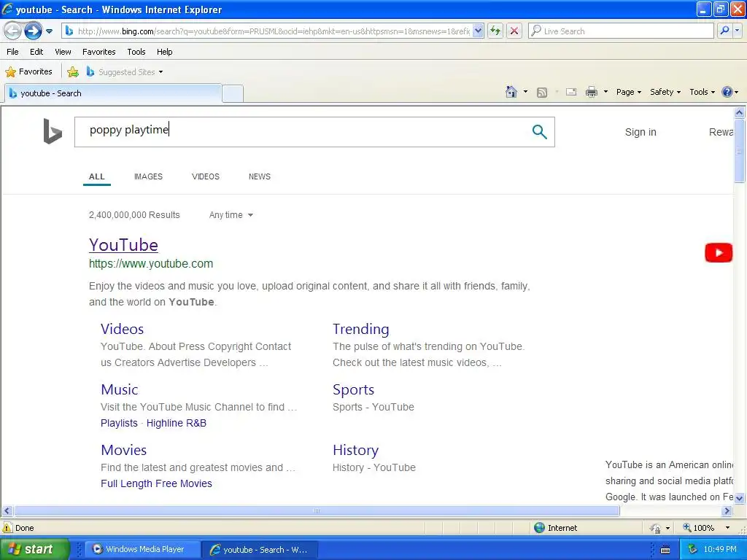The height and width of the screenshot is (560, 747).
Task: Open the Edit menu
Action: [36, 52]
